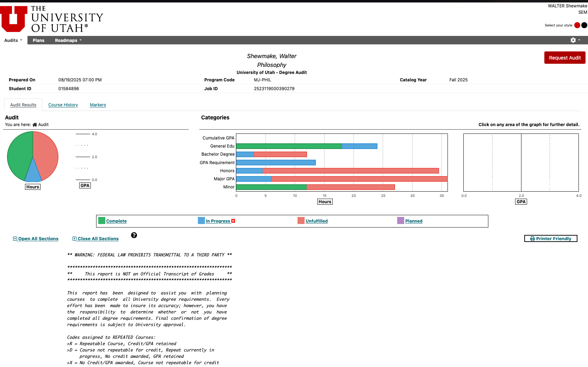Click the Request Audit button
The image size is (588, 367).
[x=565, y=58]
